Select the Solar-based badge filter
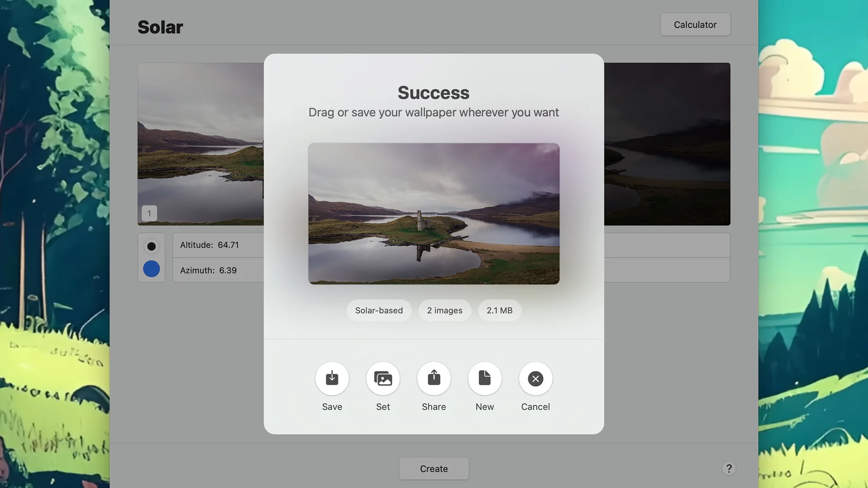Screen dimensions: 868x488 coord(378,310)
